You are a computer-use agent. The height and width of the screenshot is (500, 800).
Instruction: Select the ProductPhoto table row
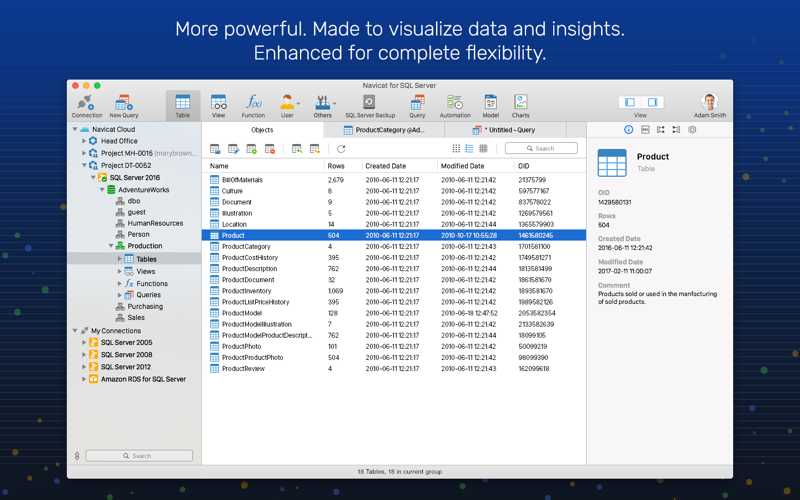pyautogui.click(x=393, y=346)
